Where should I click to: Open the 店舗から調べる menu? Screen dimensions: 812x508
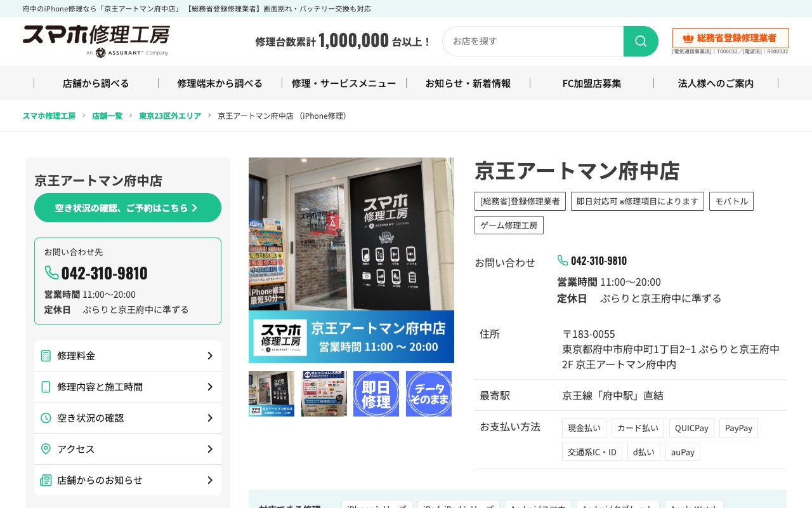tap(96, 83)
